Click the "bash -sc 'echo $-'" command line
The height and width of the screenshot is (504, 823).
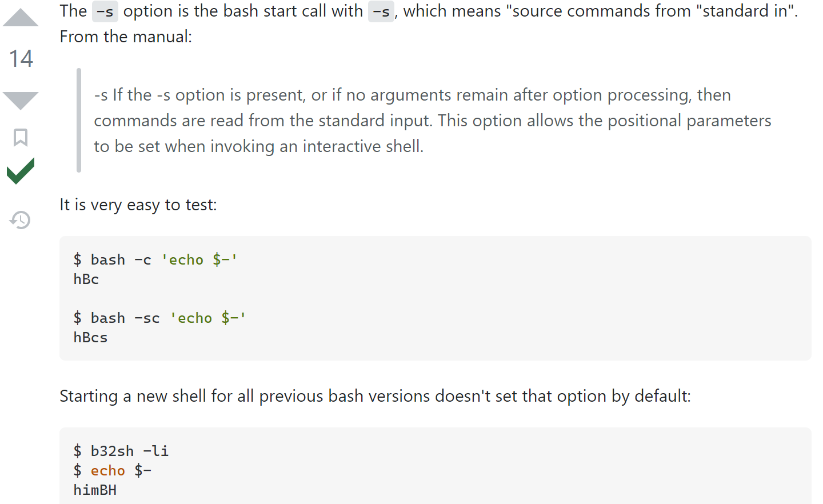pos(159,318)
